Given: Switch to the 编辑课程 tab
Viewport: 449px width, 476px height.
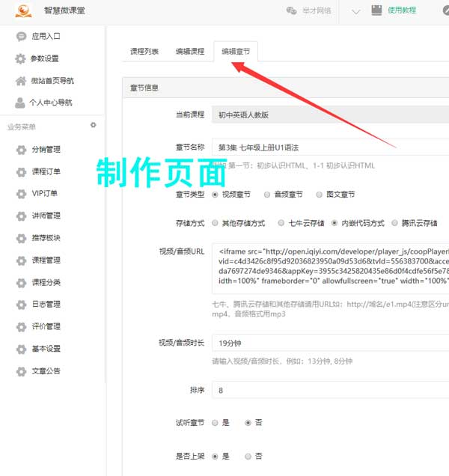Looking at the screenshot, I should click(190, 52).
